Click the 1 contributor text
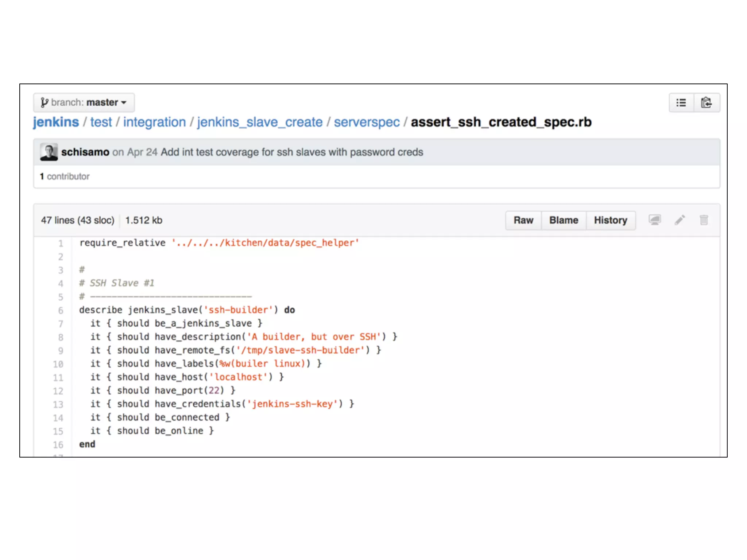The height and width of the screenshot is (560, 747). pyautogui.click(x=65, y=176)
